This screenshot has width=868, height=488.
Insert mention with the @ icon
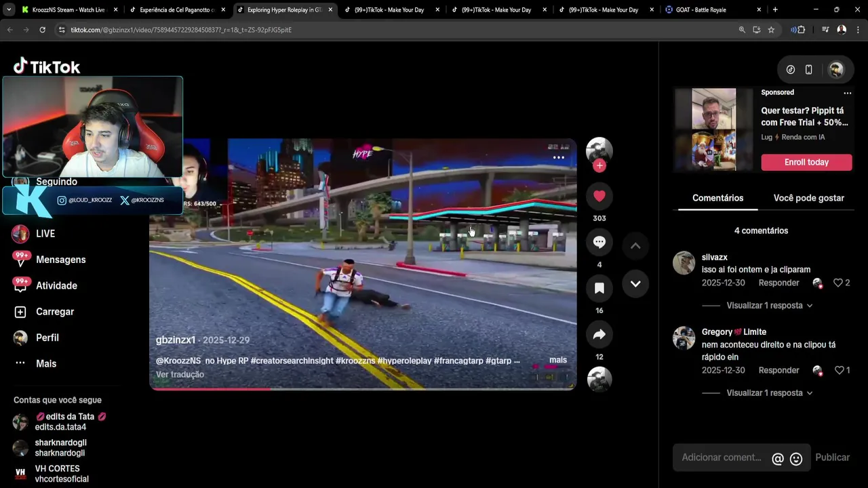pyautogui.click(x=778, y=459)
